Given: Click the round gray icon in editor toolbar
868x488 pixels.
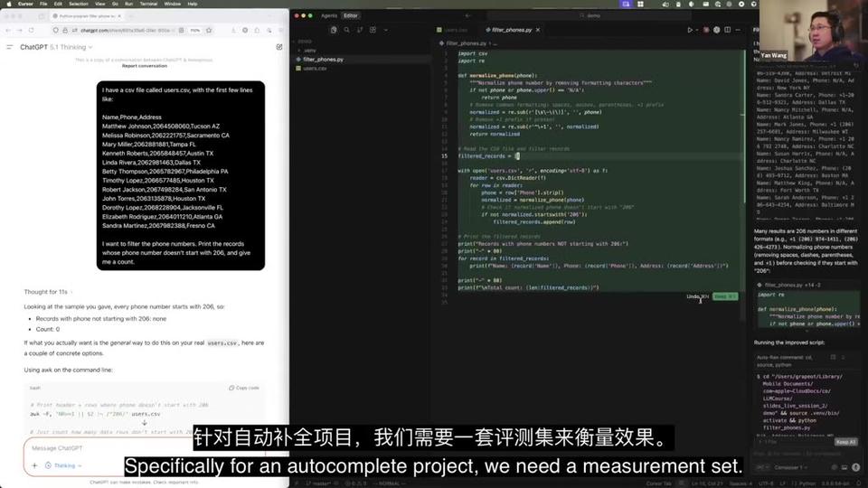Looking at the screenshot, I should pos(717,30).
